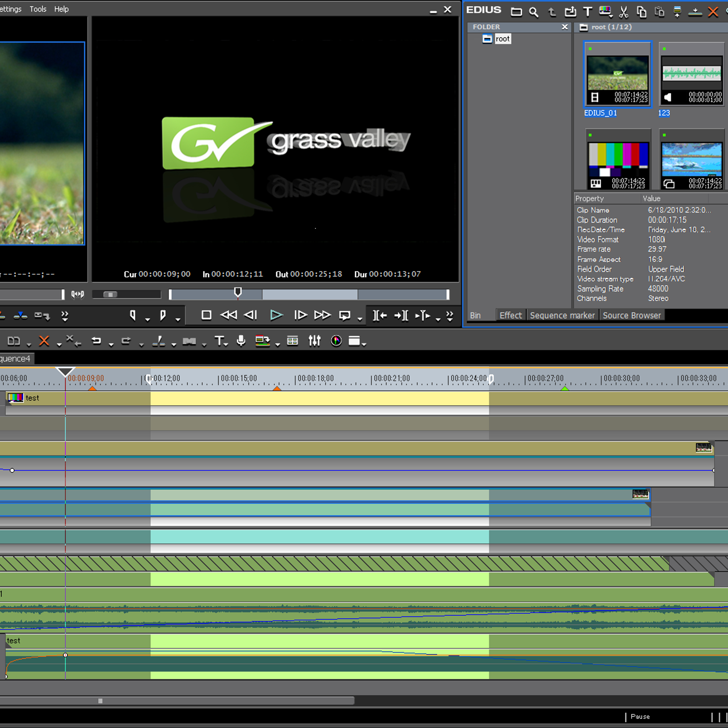Open the Sequence marker tab
The image size is (728, 728).
562,315
